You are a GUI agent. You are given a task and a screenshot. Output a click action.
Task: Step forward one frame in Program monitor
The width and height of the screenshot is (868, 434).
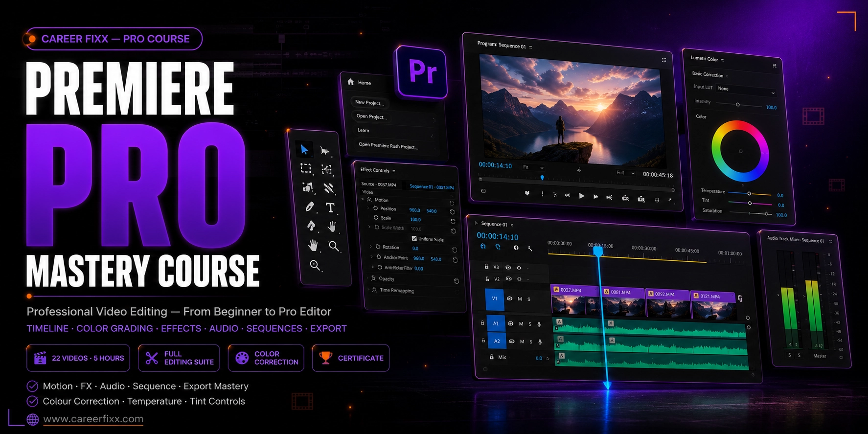[595, 197]
